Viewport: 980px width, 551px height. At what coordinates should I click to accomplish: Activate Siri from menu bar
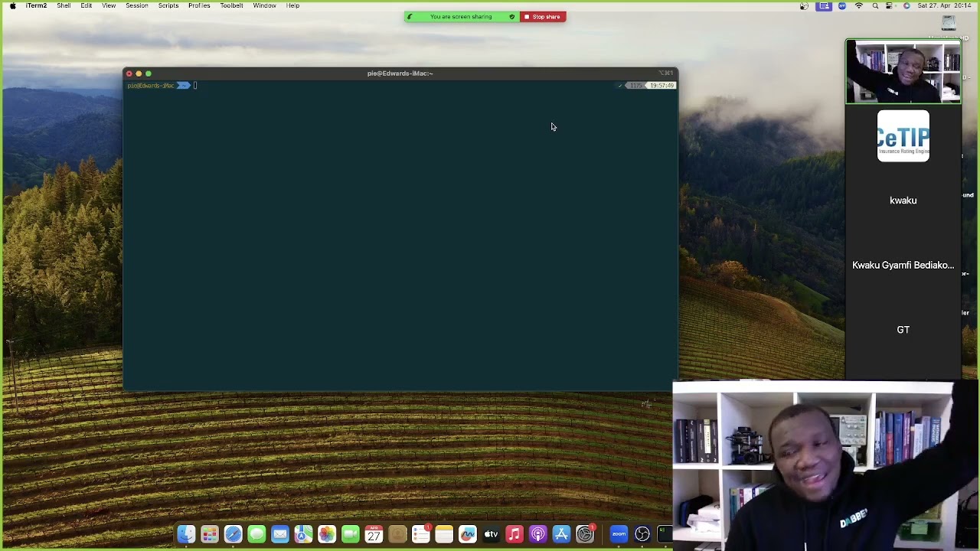click(906, 5)
